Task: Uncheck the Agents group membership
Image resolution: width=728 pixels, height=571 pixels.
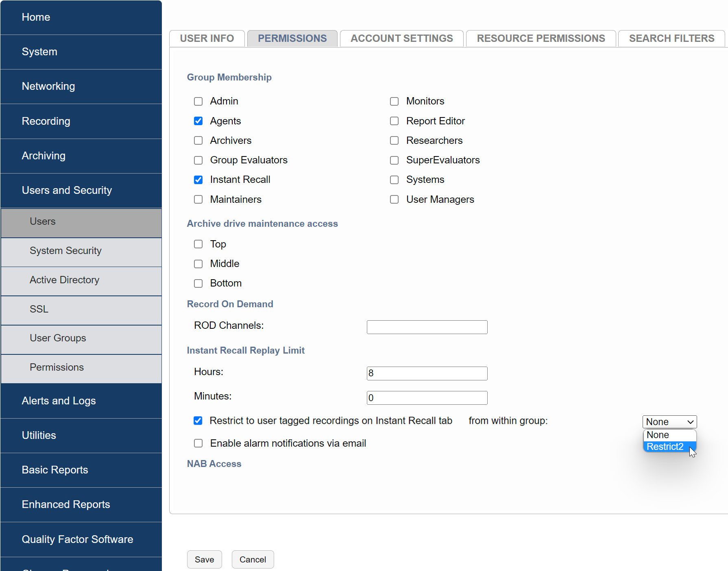Action: (x=198, y=121)
